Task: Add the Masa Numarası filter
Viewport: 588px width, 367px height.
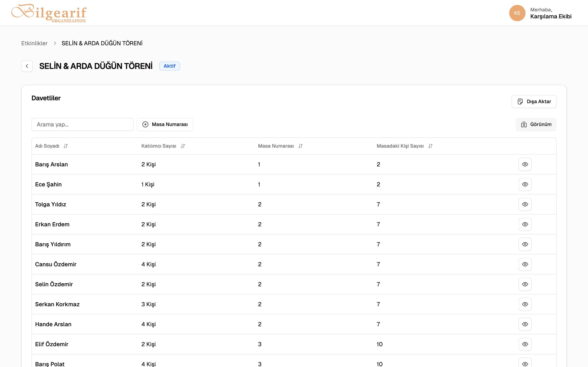Action: pyautogui.click(x=165, y=125)
